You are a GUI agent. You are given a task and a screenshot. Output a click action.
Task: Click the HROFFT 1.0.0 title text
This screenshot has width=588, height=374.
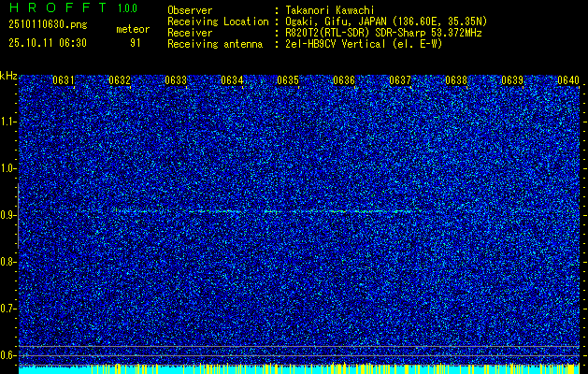point(74,7)
